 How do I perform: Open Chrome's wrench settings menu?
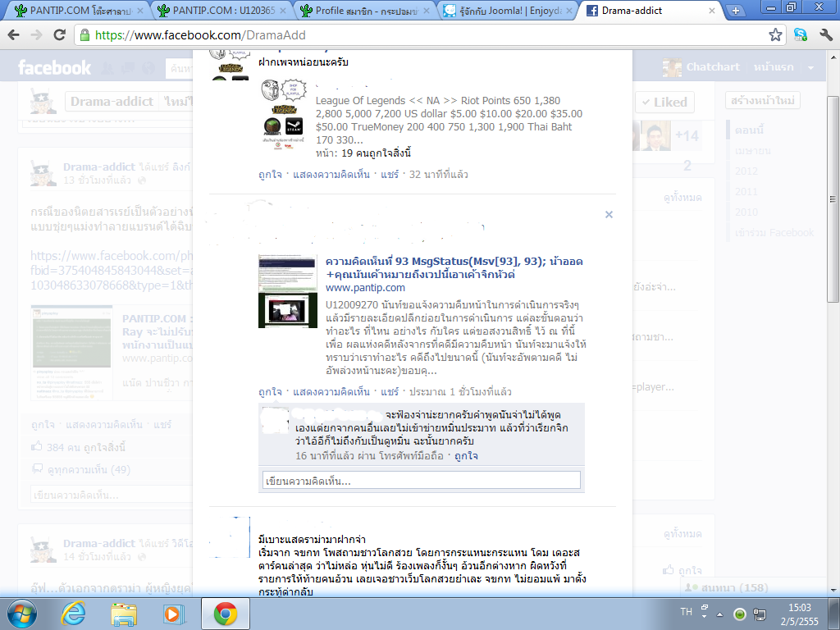pos(825,35)
